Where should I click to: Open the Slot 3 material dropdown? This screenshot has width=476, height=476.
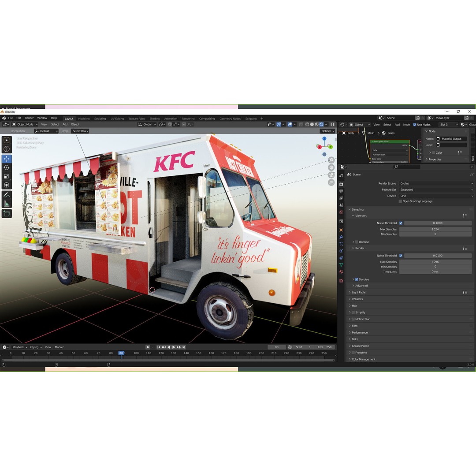point(448,125)
